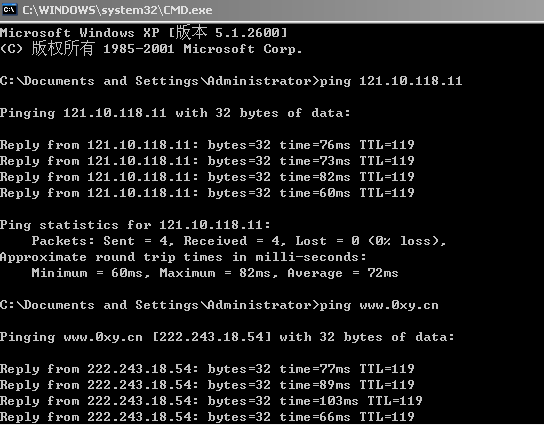
Task: Click the 'Approximate round trip times' line
Action: pyautogui.click(x=183, y=257)
